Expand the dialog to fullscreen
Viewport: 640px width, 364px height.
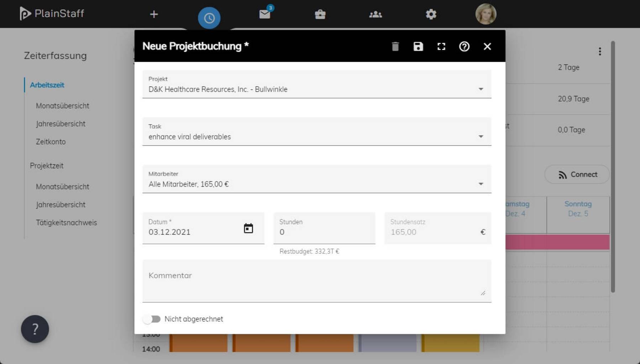coord(441,47)
